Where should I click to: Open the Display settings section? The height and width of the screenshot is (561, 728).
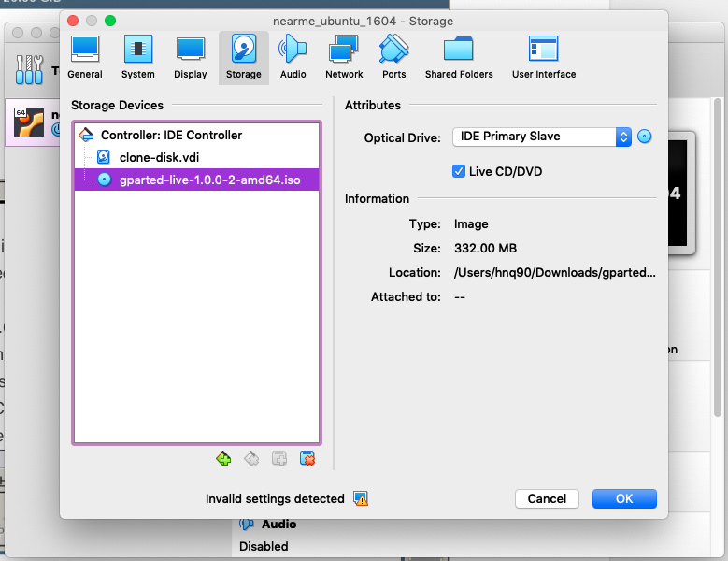click(x=191, y=57)
